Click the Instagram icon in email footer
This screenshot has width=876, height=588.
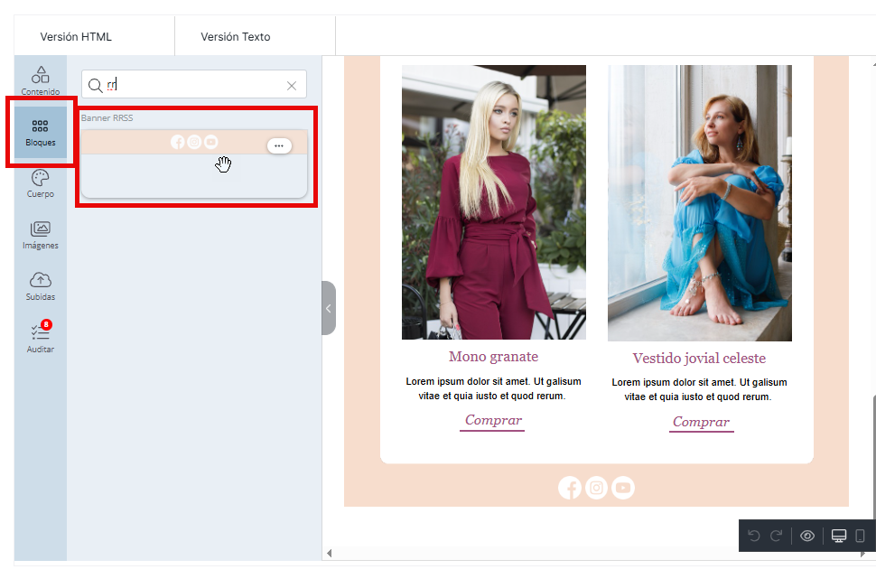[596, 488]
